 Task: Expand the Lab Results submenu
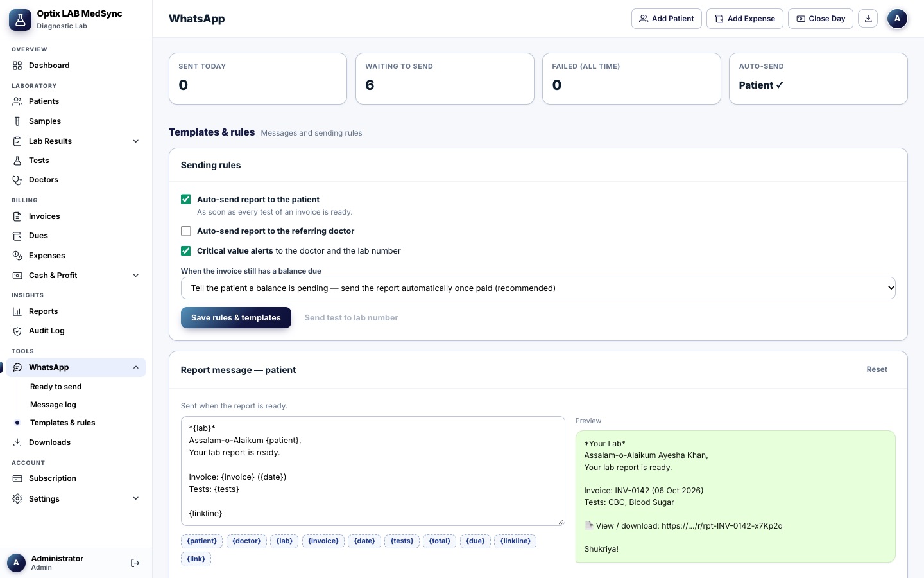(x=136, y=141)
